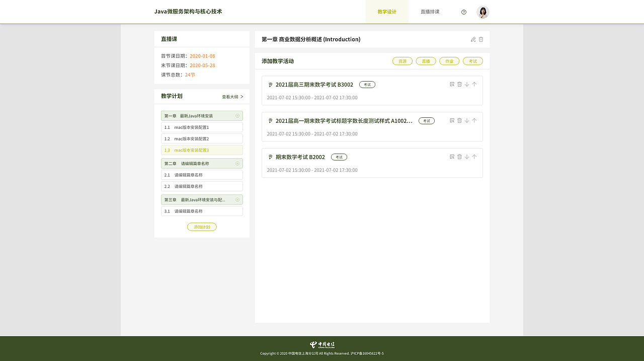Image resolution: width=644 pixels, height=361 pixels.
Task: Select section 2.2 请编辑篇章名称
Action: pyautogui.click(x=202, y=186)
